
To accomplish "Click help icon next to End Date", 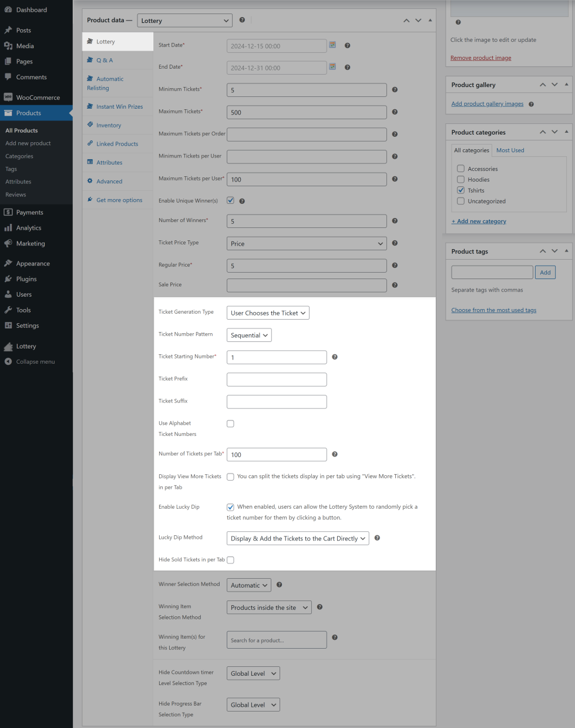I will pyautogui.click(x=347, y=67).
